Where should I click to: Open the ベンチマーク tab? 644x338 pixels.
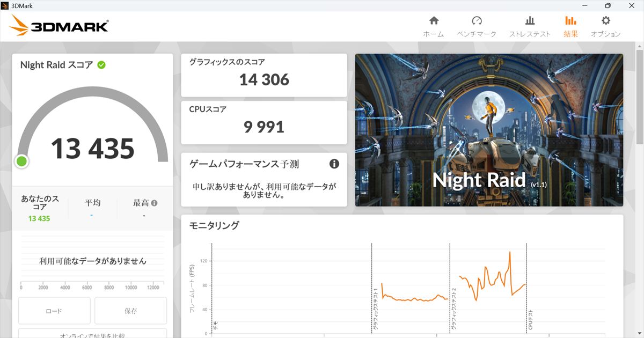tap(477, 26)
